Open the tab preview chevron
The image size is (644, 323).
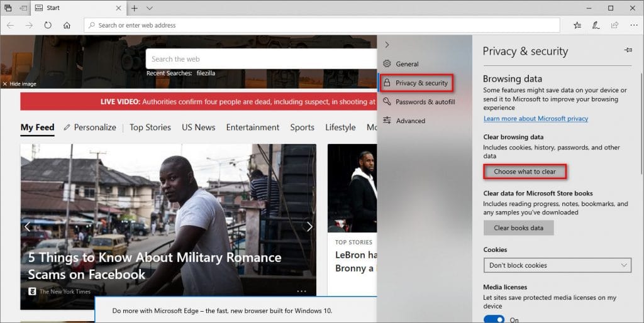150,8
